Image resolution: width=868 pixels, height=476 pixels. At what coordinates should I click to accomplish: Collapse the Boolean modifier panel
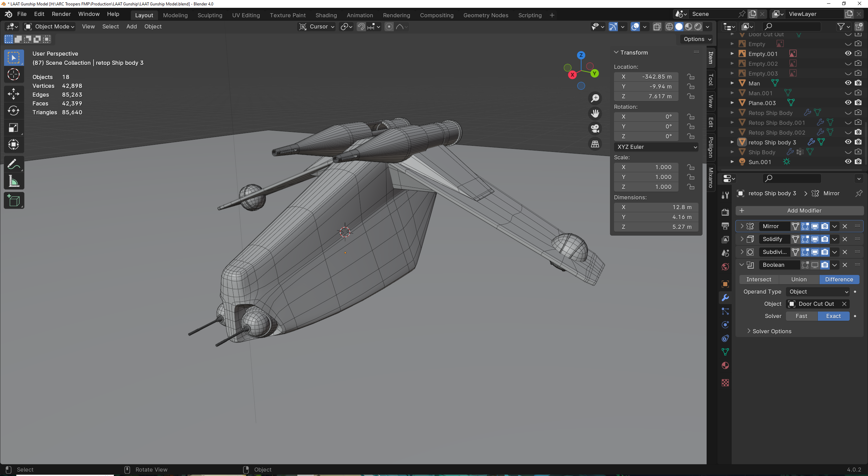742,265
